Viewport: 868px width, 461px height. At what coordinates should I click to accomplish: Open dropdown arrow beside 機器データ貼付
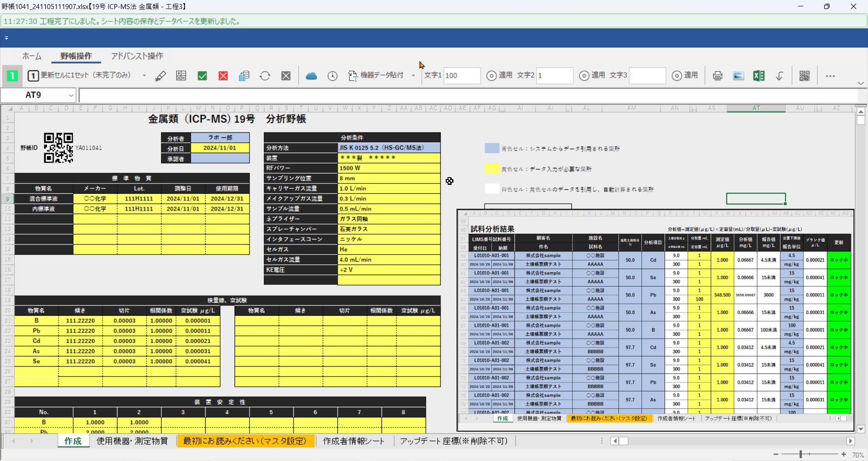pos(413,75)
